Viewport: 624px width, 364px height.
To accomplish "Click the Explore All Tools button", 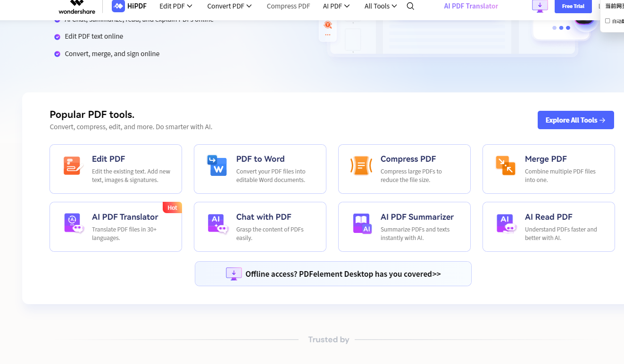I will (x=575, y=120).
